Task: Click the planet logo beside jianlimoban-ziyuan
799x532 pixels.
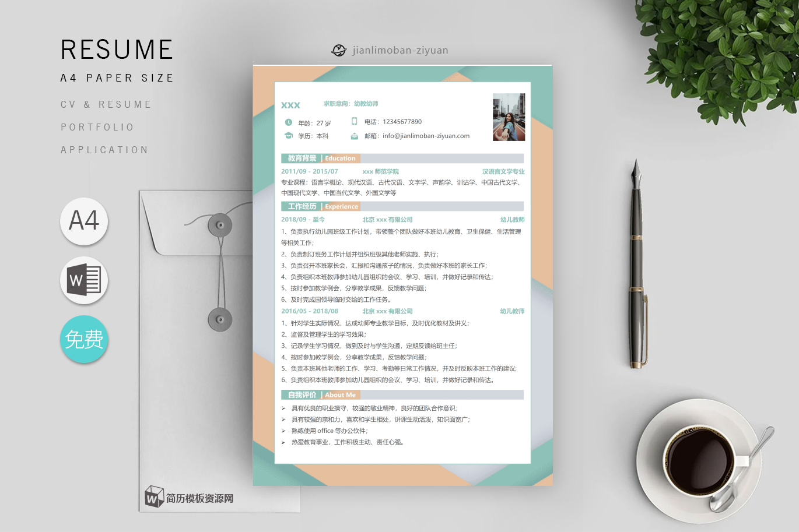Action: (339, 50)
